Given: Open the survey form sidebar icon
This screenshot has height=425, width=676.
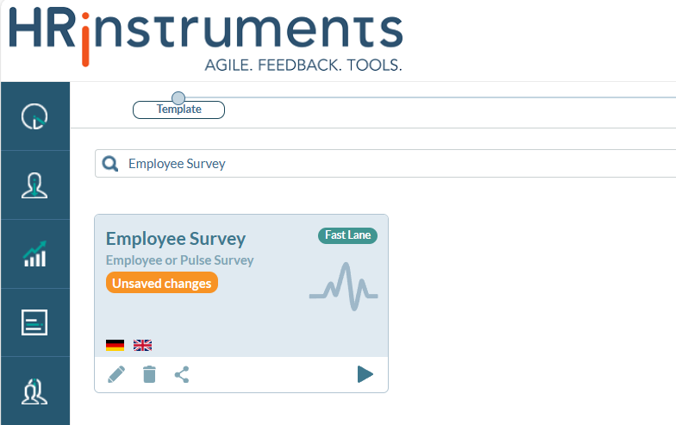Looking at the screenshot, I should [x=34, y=322].
